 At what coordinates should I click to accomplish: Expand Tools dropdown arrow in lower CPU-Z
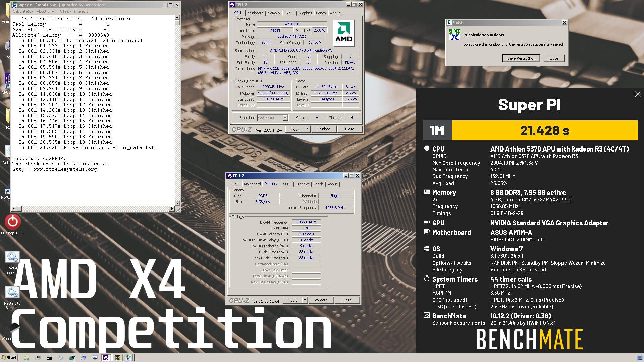click(x=305, y=300)
